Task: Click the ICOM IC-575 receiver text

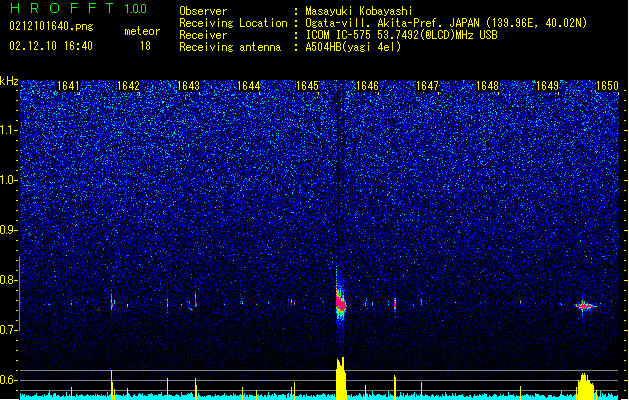Action: pyautogui.click(x=401, y=35)
